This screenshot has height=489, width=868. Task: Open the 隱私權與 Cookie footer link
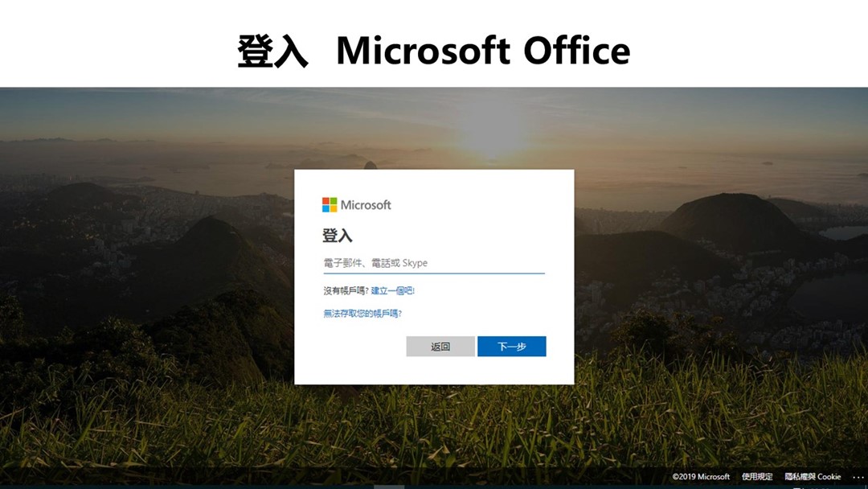[x=813, y=477]
